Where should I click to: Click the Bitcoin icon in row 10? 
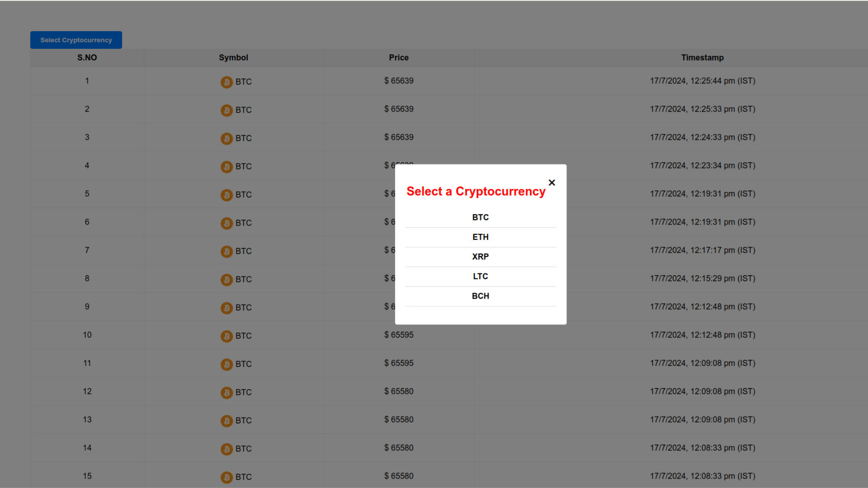click(226, 336)
